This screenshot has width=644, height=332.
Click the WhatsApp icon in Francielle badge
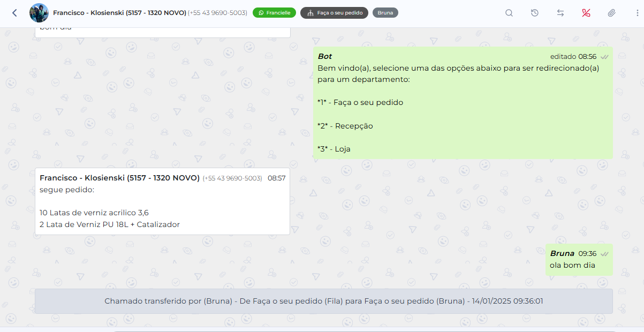[261, 13]
